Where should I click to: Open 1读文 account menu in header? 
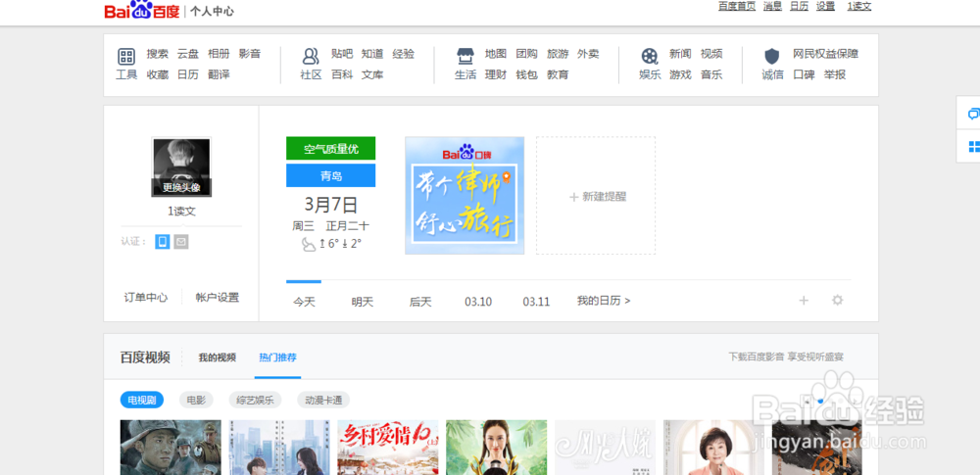coord(859,6)
